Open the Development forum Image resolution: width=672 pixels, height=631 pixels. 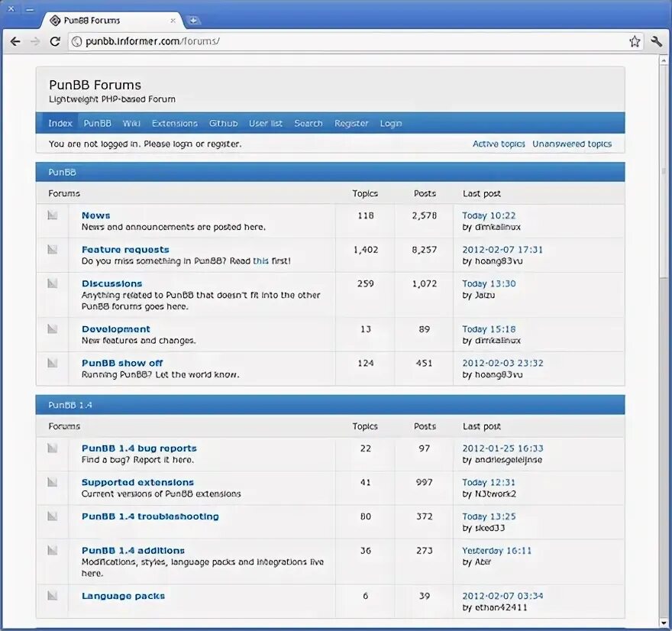coord(116,329)
